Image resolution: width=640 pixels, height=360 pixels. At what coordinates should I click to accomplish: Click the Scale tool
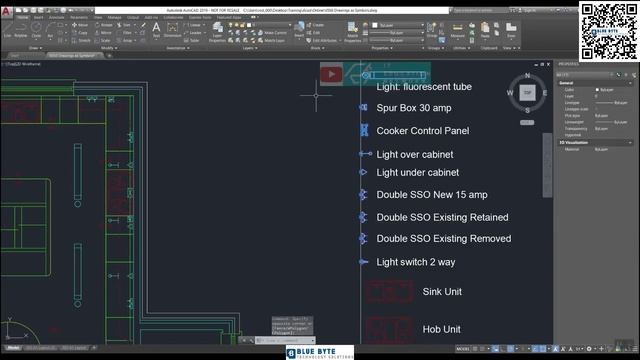pyautogui.click(x=102, y=40)
